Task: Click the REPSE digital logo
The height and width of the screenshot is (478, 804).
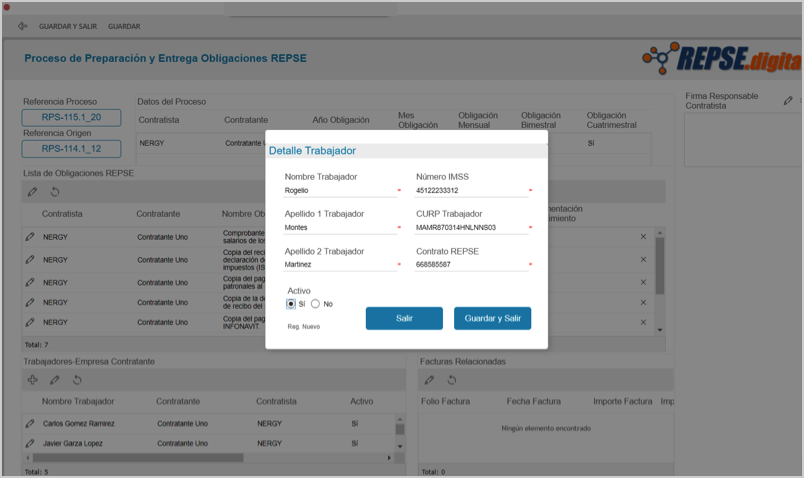Action: tap(722, 58)
